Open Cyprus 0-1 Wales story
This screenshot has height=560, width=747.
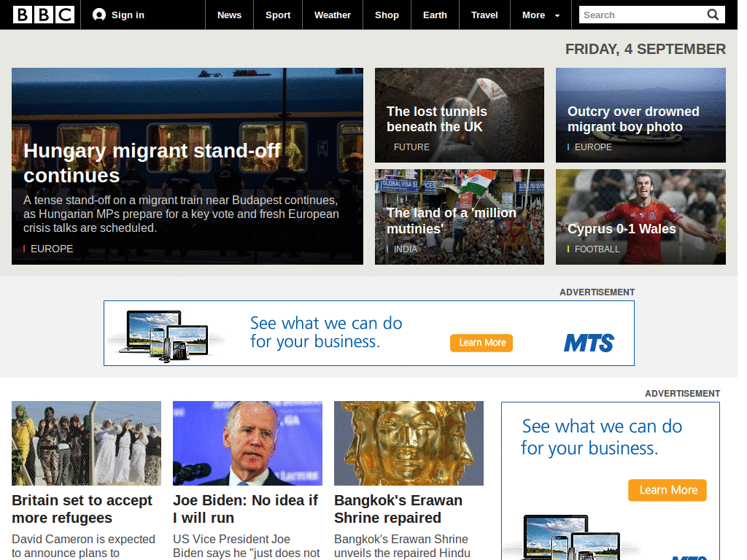pyautogui.click(x=622, y=228)
